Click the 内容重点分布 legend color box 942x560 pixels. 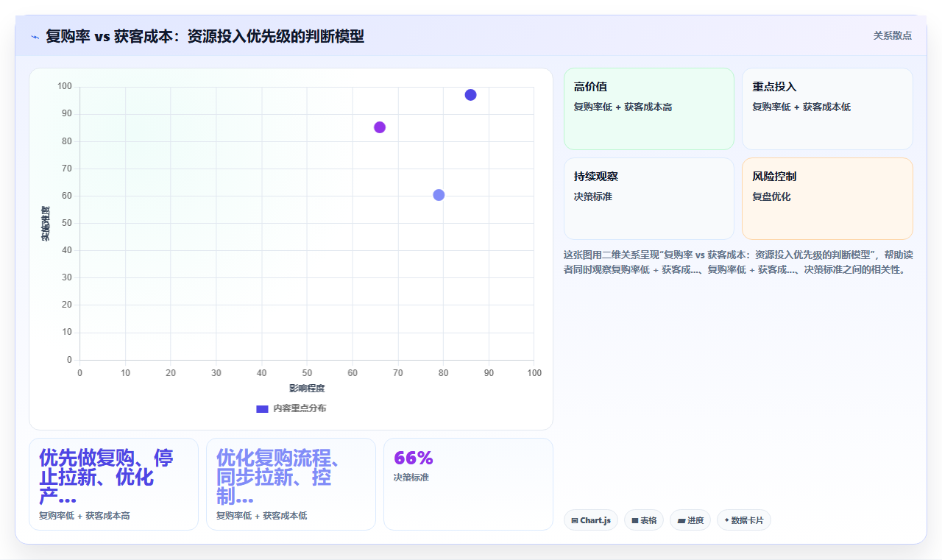(262, 409)
